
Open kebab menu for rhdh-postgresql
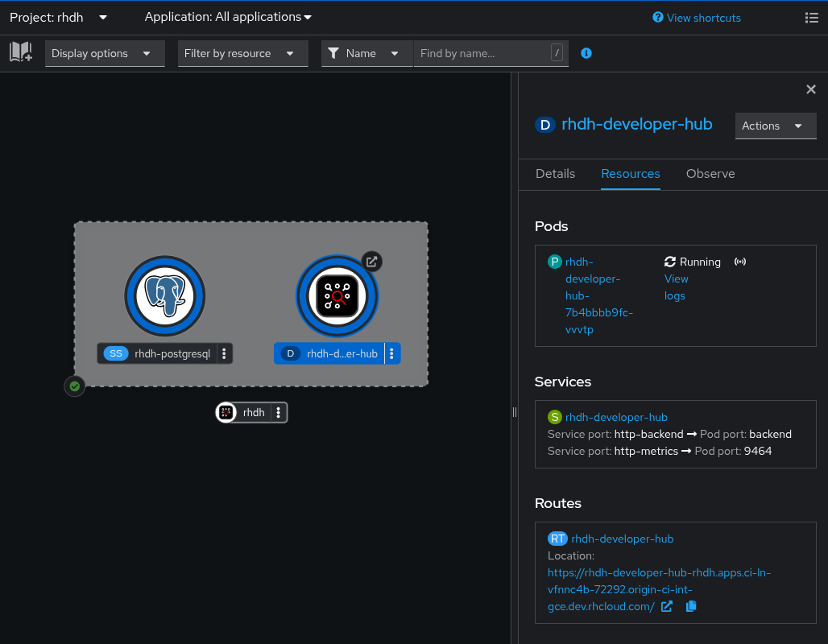(224, 353)
